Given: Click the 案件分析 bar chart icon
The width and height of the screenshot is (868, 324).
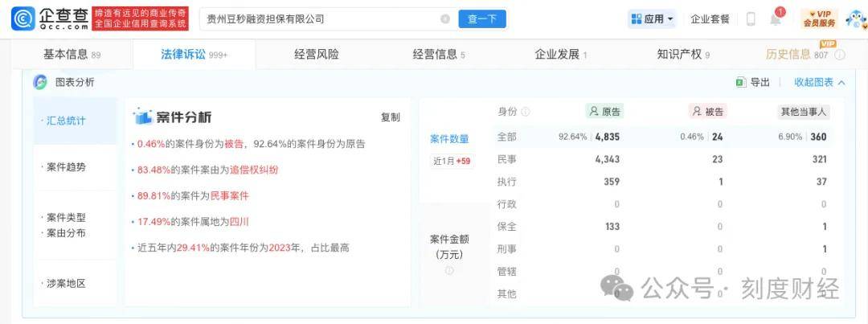Looking at the screenshot, I should [x=142, y=117].
